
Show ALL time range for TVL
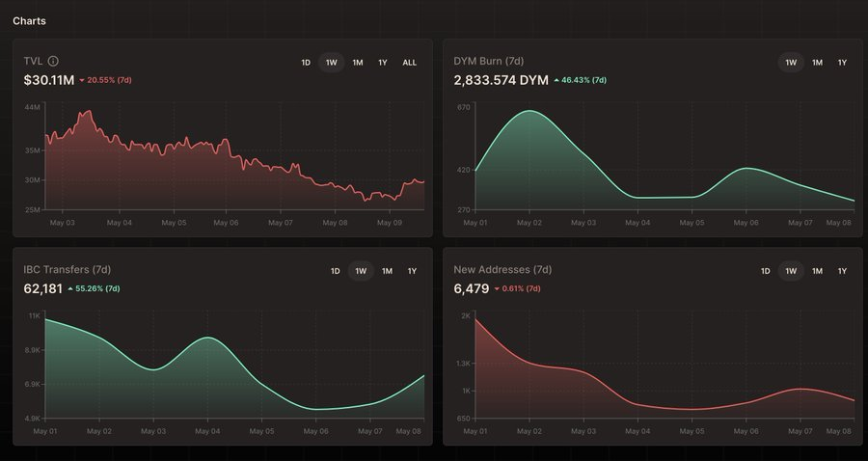click(410, 63)
